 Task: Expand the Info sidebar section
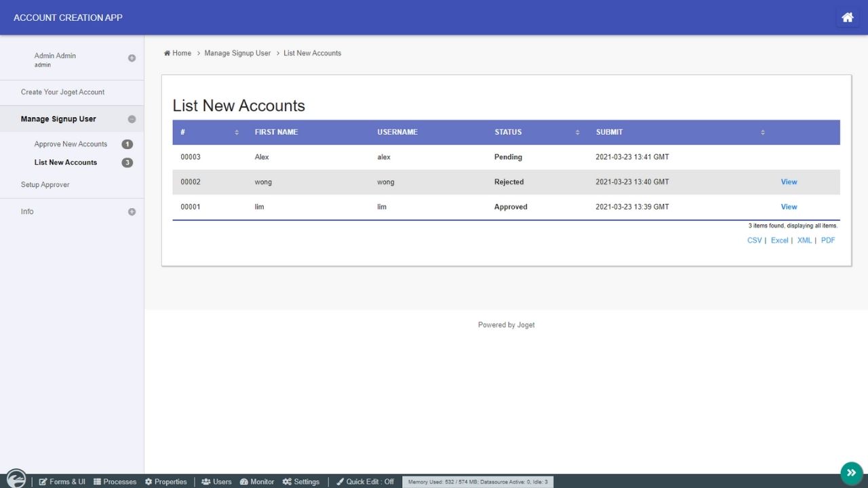point(132,212)
